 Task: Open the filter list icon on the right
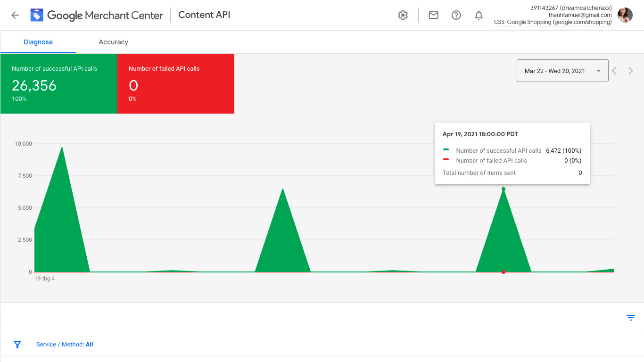pos(631,318)
